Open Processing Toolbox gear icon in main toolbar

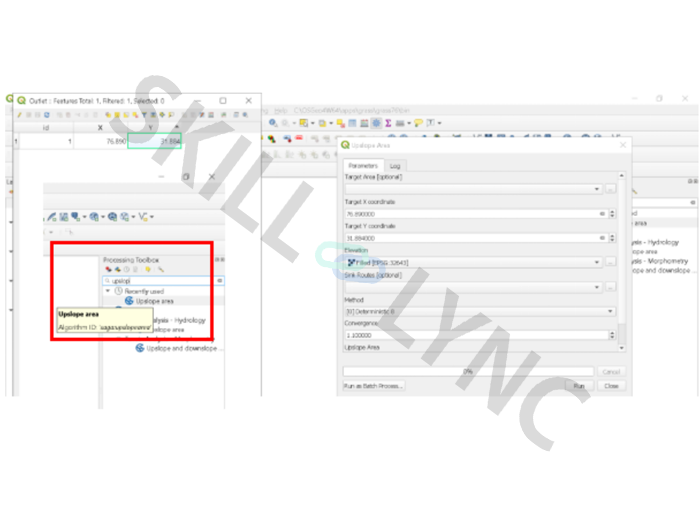point(376,123)
